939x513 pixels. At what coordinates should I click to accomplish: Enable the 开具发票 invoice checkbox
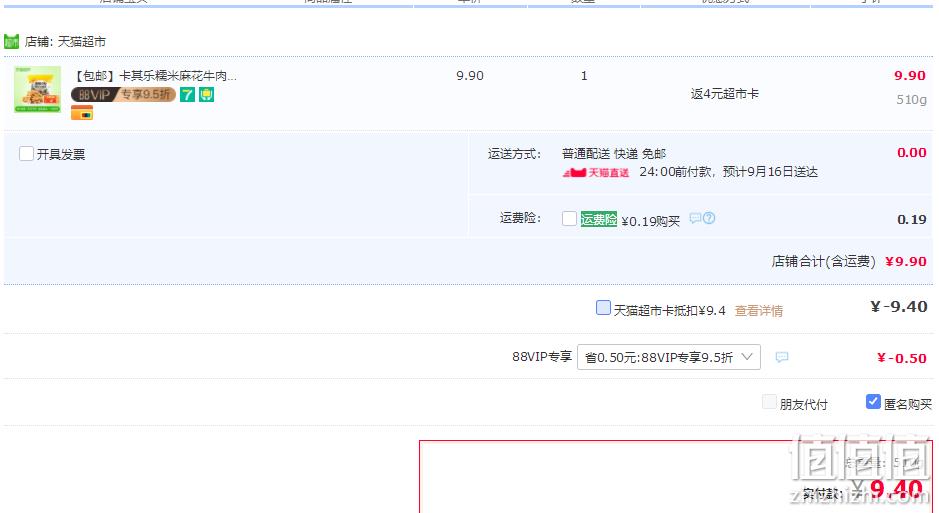[x=26, y=154]
